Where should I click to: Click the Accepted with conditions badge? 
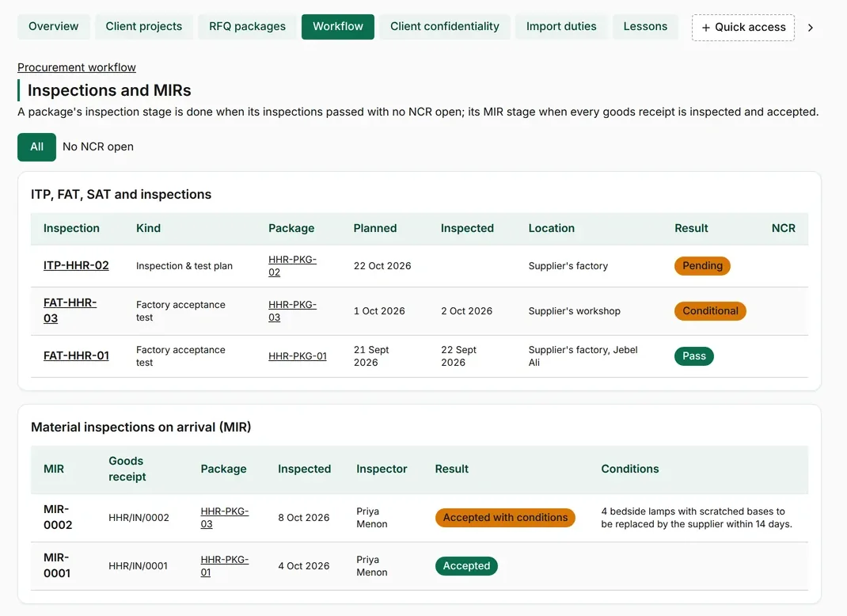coord(505,518)
